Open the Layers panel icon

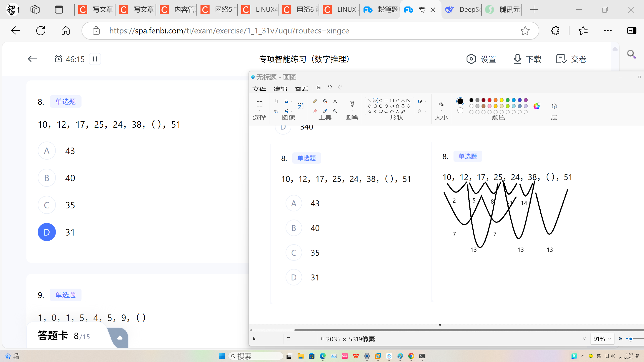(x=554, y=106)
